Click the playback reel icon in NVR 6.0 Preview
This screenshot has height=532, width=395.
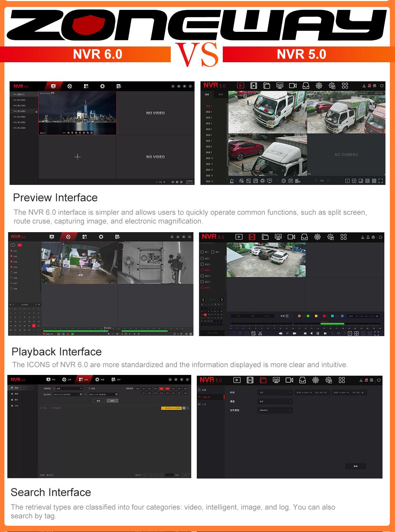[70, 86]
